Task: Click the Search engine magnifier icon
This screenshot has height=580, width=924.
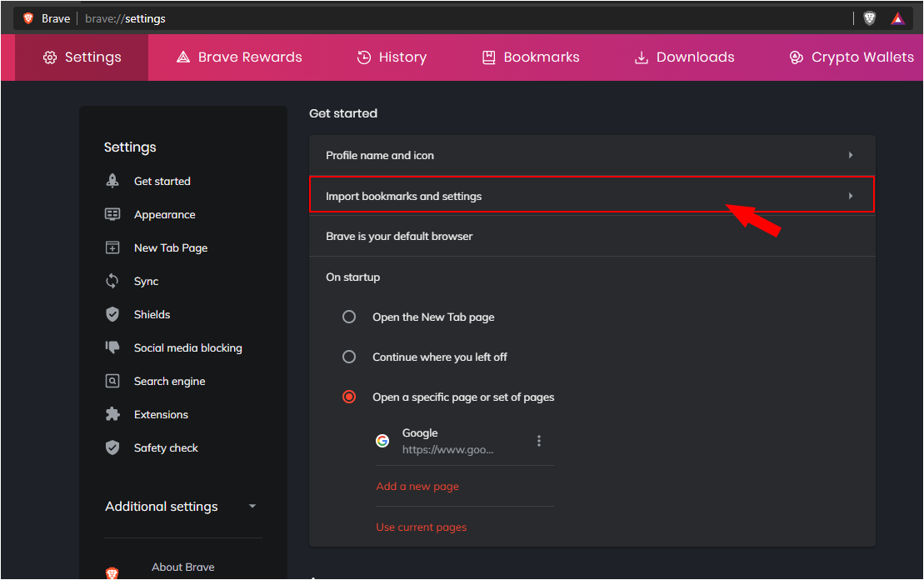Action: pos(112,381)
